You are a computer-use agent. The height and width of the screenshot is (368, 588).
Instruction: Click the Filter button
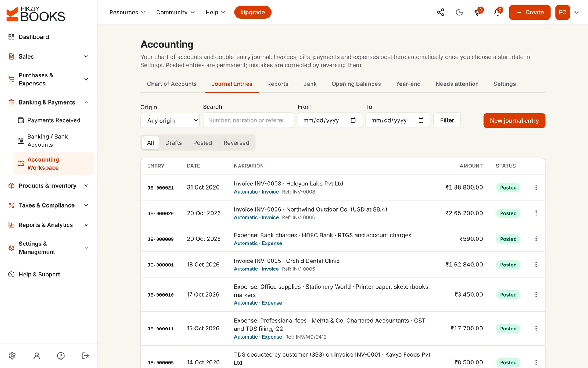point(447,120)
